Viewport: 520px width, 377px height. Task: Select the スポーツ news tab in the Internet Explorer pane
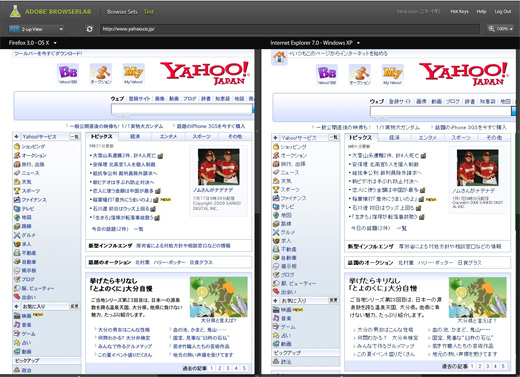tap(461, 138)
